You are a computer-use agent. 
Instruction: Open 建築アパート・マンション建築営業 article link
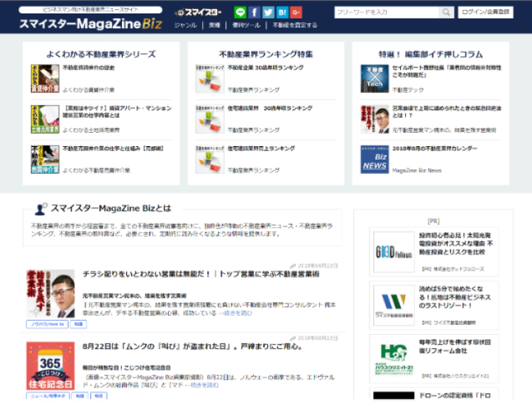point(117,111)
